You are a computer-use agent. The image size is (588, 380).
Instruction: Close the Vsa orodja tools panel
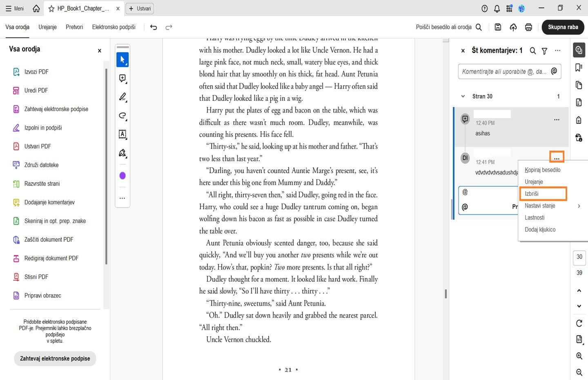[99, 51]
